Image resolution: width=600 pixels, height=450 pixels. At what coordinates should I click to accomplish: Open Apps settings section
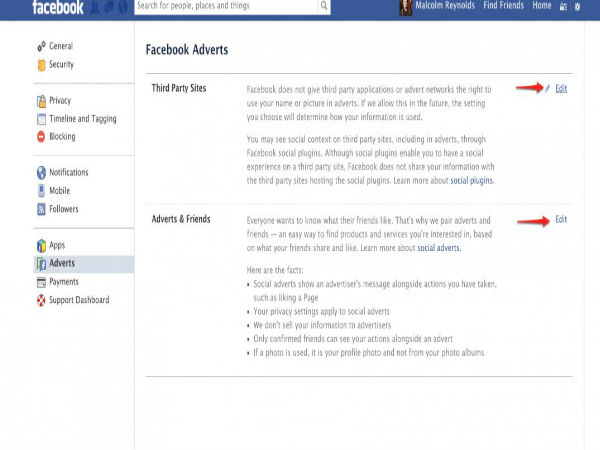tap(57, 245)
